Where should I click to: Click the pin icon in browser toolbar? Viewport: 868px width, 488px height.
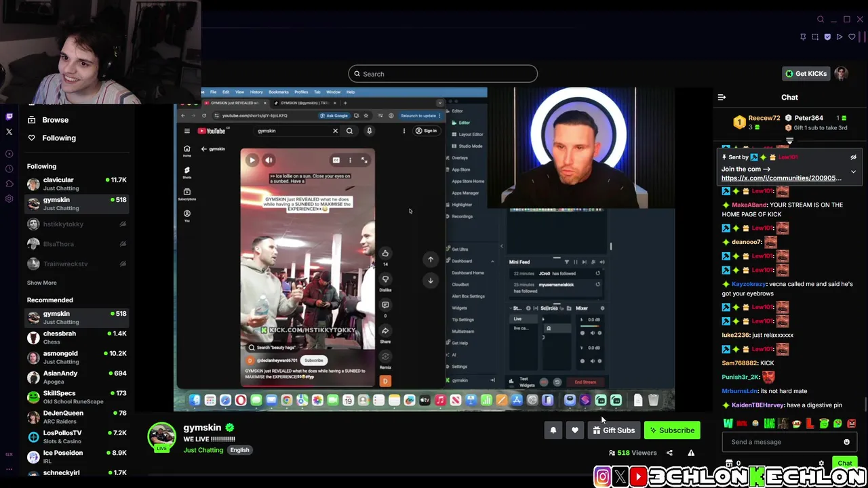pos(803,37)
